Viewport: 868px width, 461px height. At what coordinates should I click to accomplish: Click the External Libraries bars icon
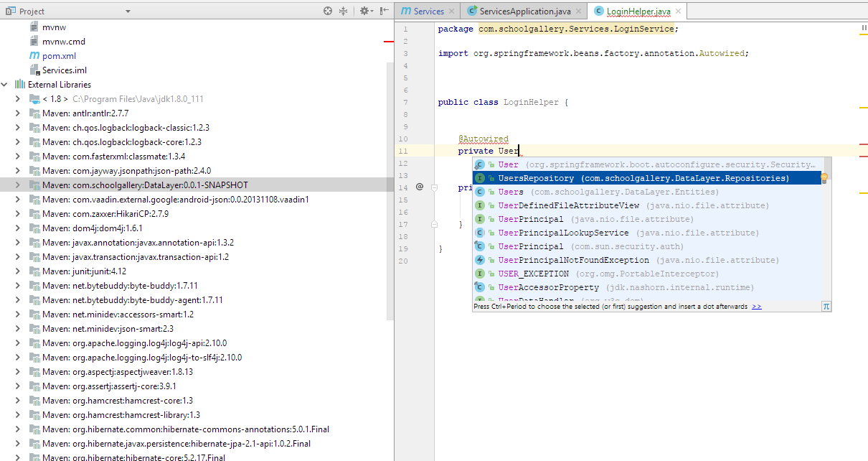point(20,85)
